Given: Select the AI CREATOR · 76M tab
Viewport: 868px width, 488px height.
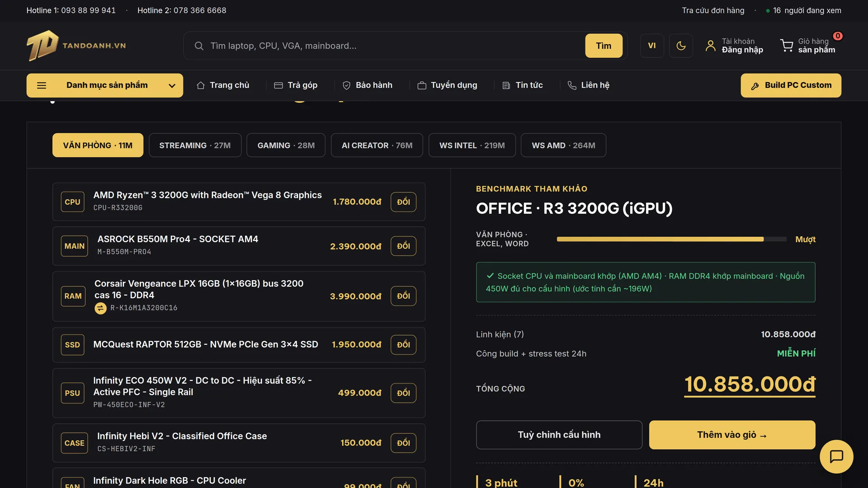Looking at the screenshot, I should (x=377, y=145).
